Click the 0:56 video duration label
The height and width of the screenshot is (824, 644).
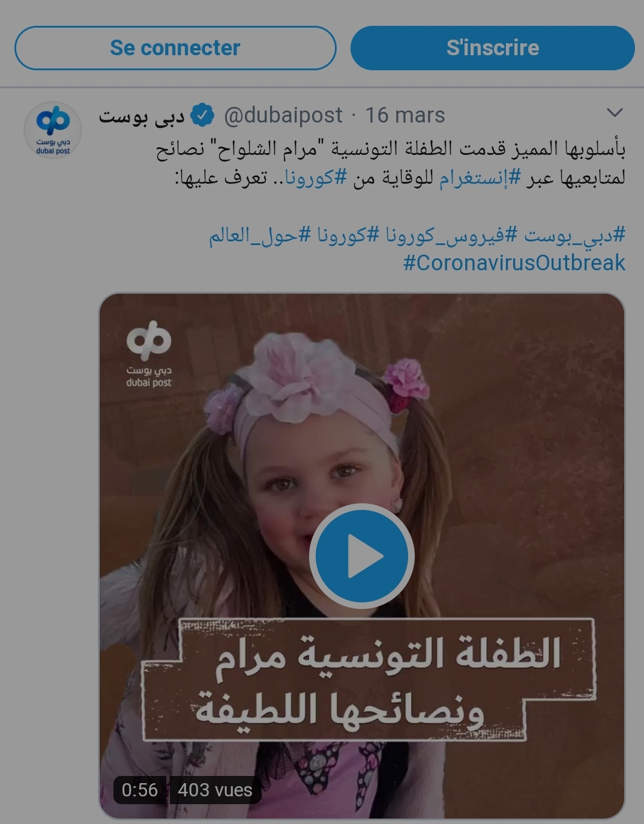click(x=140, y=790)
